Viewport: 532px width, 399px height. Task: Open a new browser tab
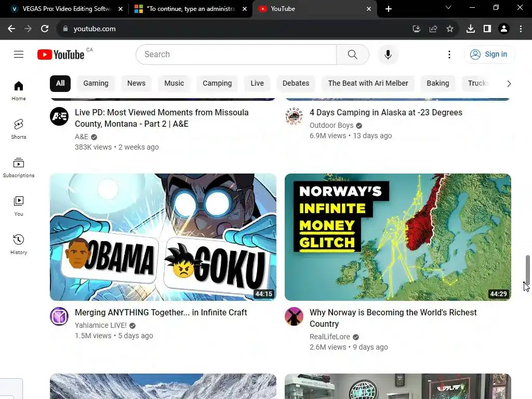(x=389, y=9)
